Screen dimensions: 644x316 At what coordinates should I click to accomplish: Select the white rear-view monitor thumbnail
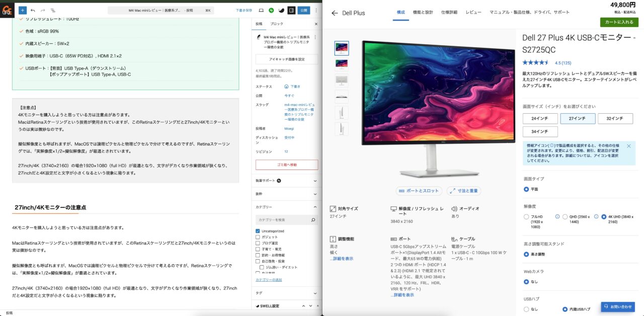click(342, 81)
